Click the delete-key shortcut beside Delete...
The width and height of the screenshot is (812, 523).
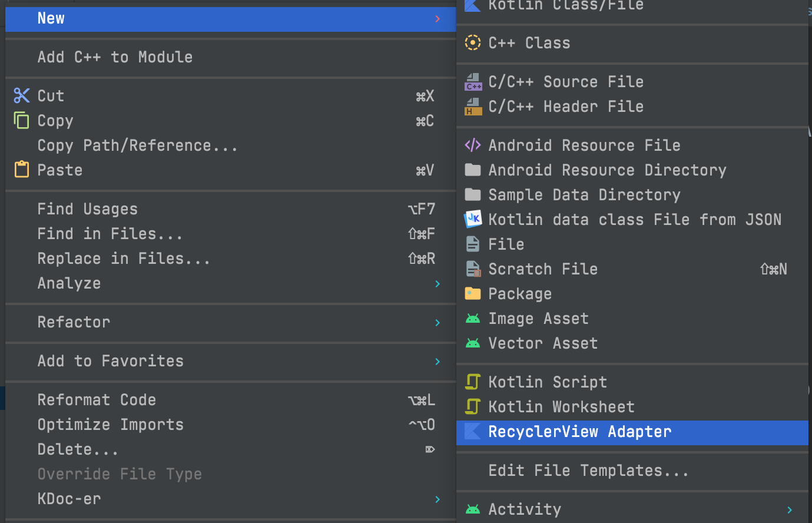[430, 449]
